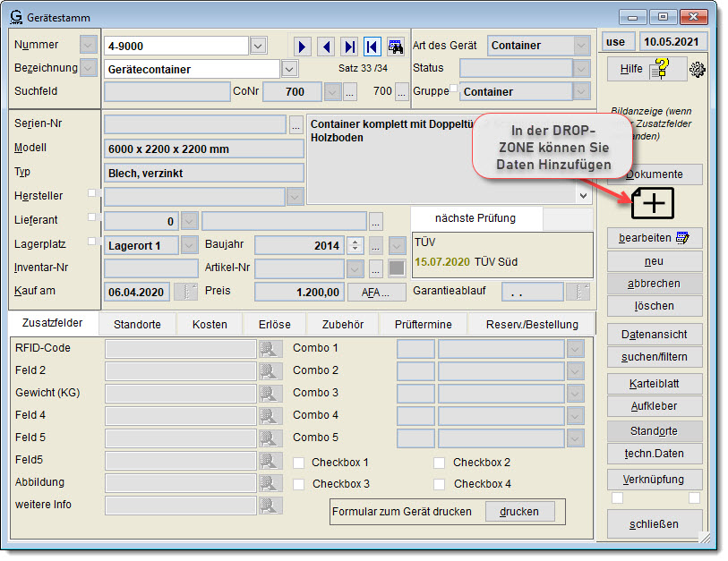Enable Checkbox 1
728x561 pixels.
[299, 463]
